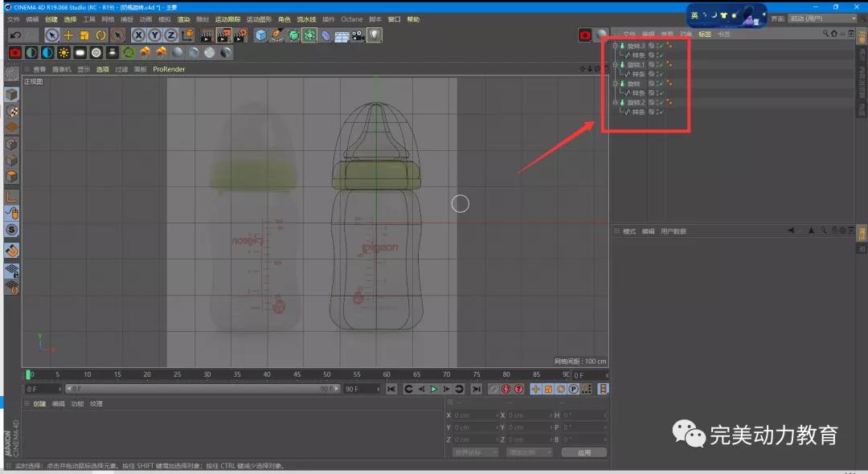Click the Cube primitive object icon
The image size is (868, 474).
tap(260, 35)
